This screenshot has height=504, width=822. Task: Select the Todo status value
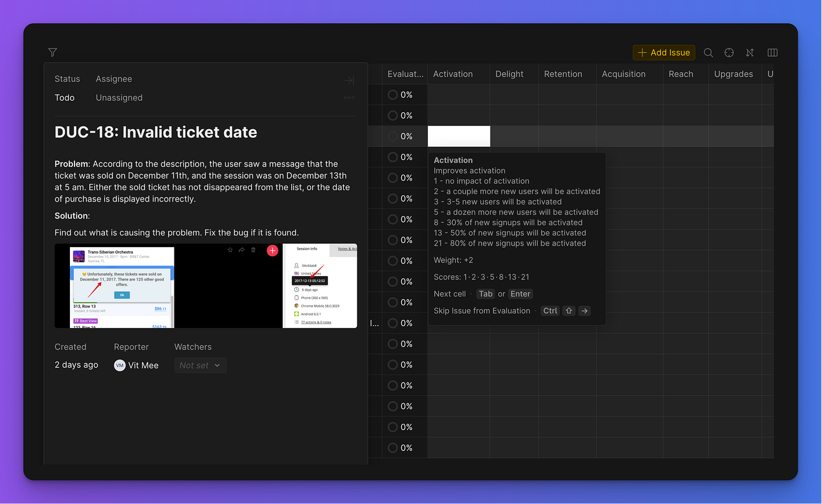(x=64, y=98)
